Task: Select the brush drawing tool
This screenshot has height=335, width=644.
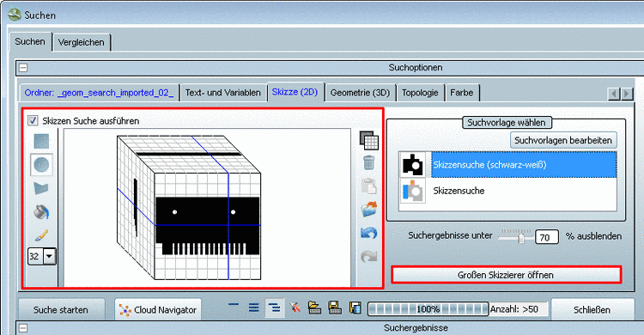Action: pyautogui.click(x=41, y=235)
